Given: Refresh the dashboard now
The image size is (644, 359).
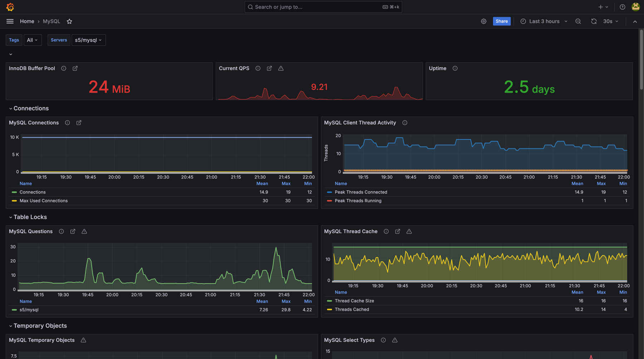Looking at the screenshot, I should 594,21.
